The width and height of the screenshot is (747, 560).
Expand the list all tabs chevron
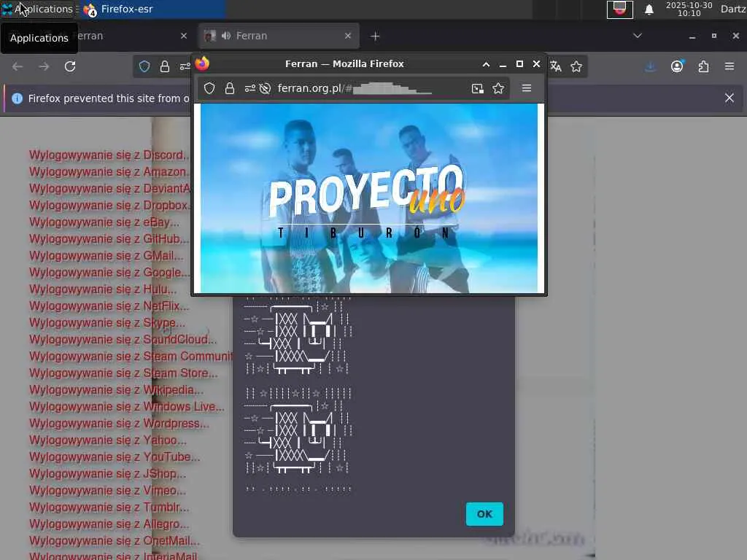point(638,36)
